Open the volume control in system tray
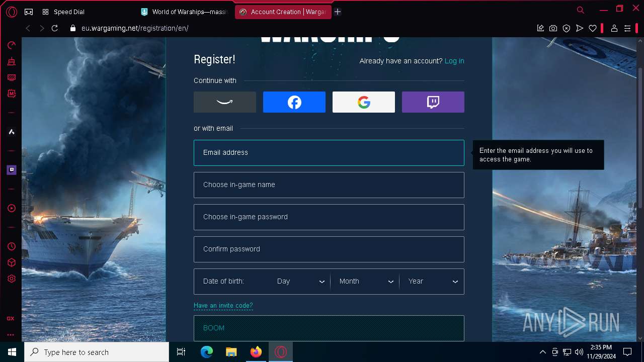The width and height of the screenshot is (644, 362). (x=579, y=352)
